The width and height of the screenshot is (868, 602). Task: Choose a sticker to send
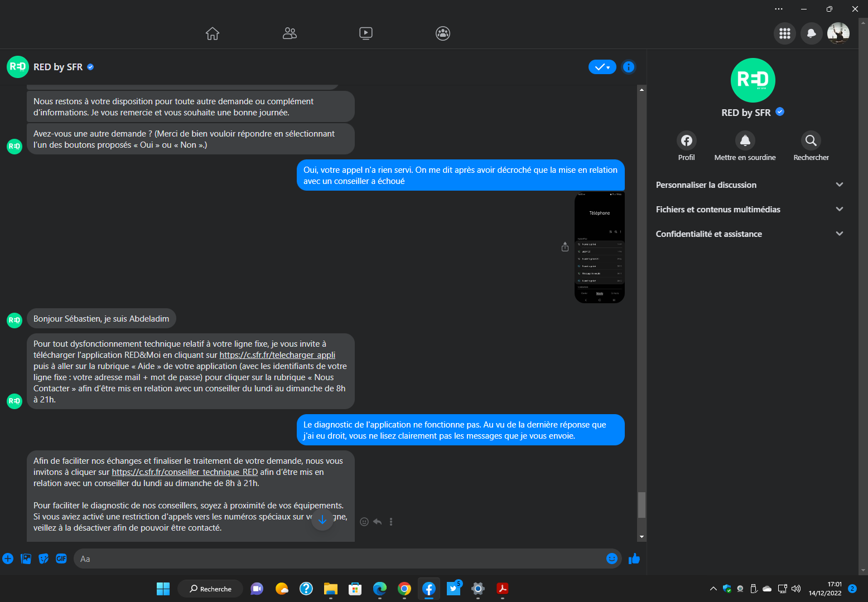tap(44, 559)
